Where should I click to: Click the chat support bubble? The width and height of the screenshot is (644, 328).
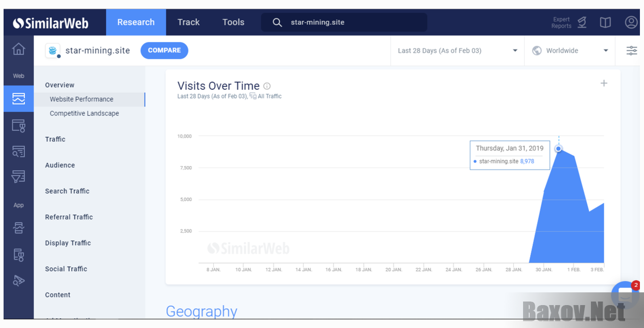pos(625,295)
